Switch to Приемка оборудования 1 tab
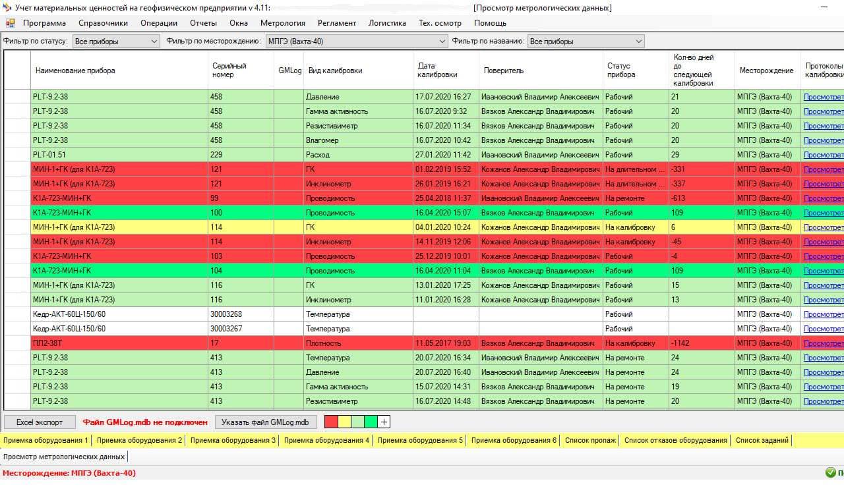The image size is (844, 504). point(45,440)
